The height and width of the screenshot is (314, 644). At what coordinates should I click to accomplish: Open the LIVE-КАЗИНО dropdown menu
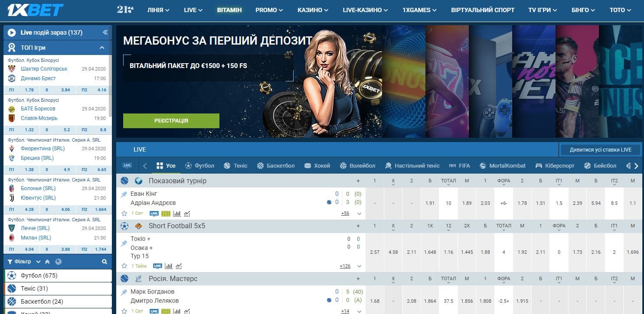(365, 10)
